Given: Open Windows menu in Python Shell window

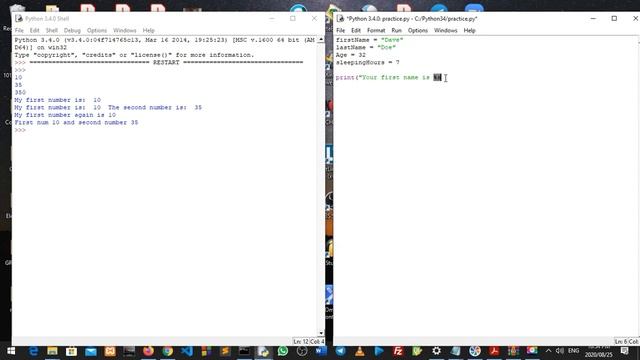Looking at the screenshot, I should [124, 31].
